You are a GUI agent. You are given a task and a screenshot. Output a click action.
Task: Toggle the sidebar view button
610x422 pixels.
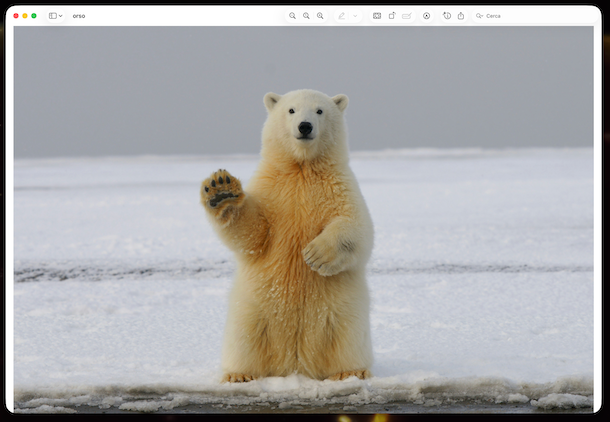(x=53, y=16)
